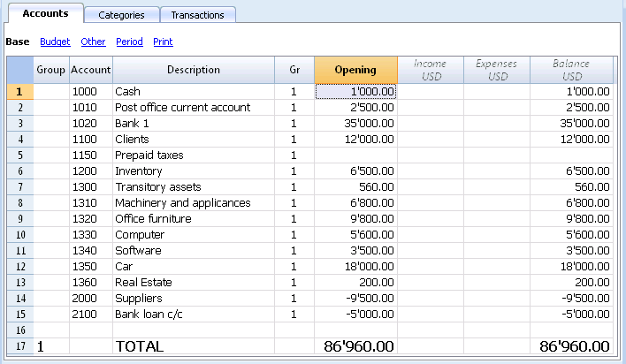Select account number 1000 cell

tap(91, 91)
